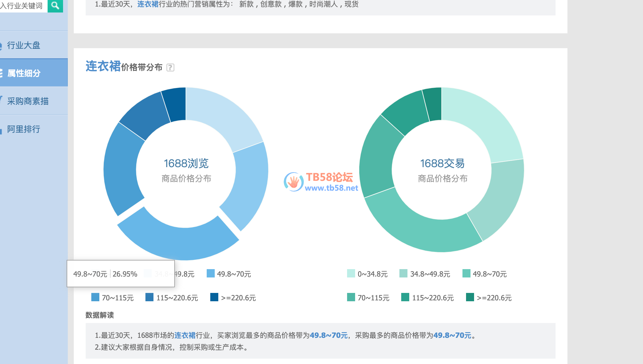
Task: Toggle the 115~220.6元 legend in browse chart
Action: click(172, 297)
